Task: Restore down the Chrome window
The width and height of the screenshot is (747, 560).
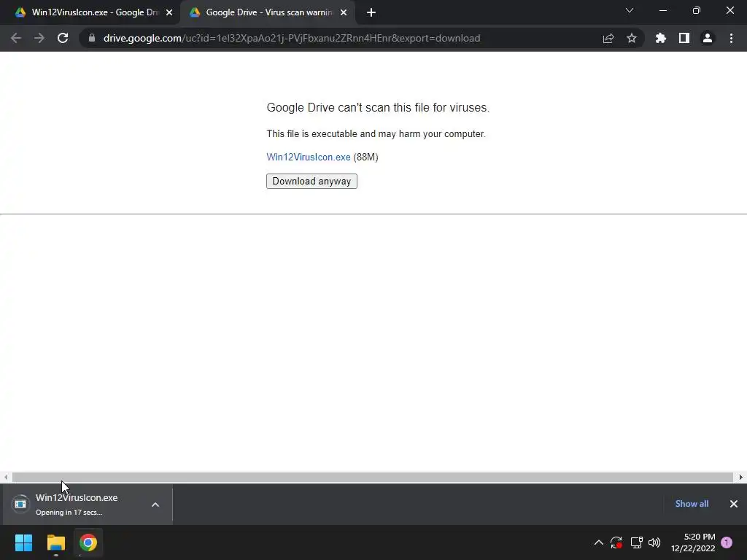Action: [x=697, y=10]
